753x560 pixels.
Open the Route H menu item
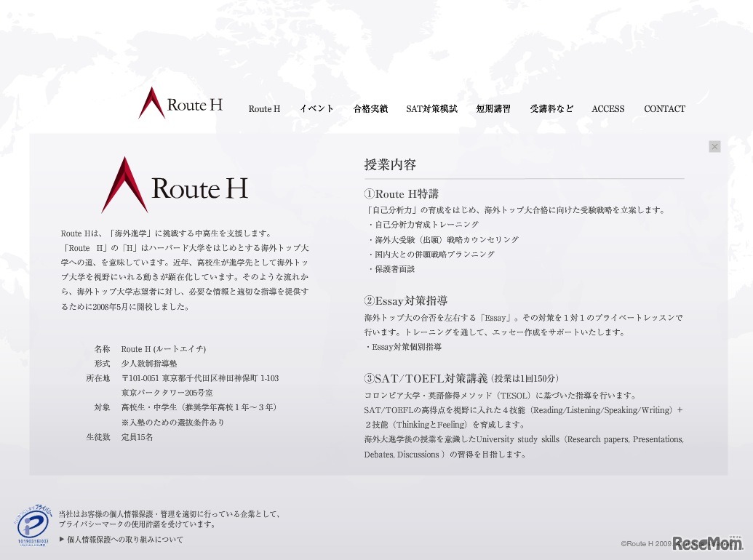(264, 109)
